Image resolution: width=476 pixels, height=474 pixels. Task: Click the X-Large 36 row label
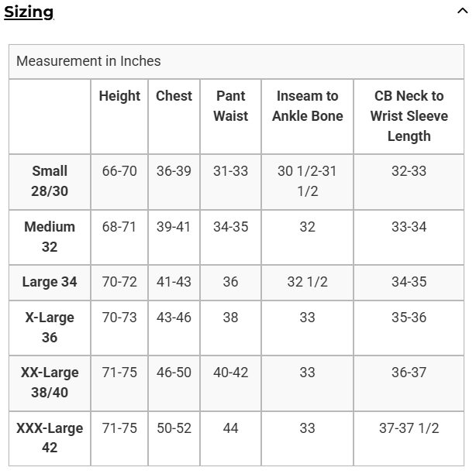tap(50, 328)
